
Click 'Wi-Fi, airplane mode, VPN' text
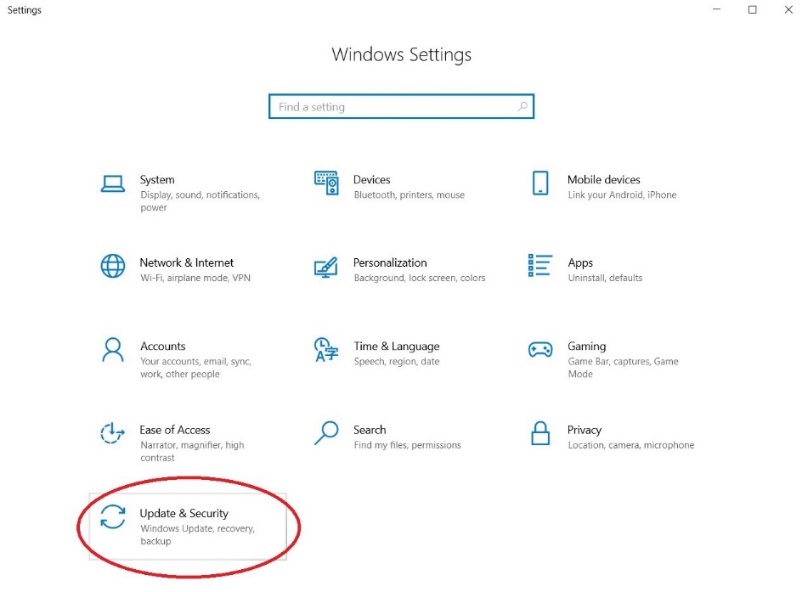[x=195, y=278]
